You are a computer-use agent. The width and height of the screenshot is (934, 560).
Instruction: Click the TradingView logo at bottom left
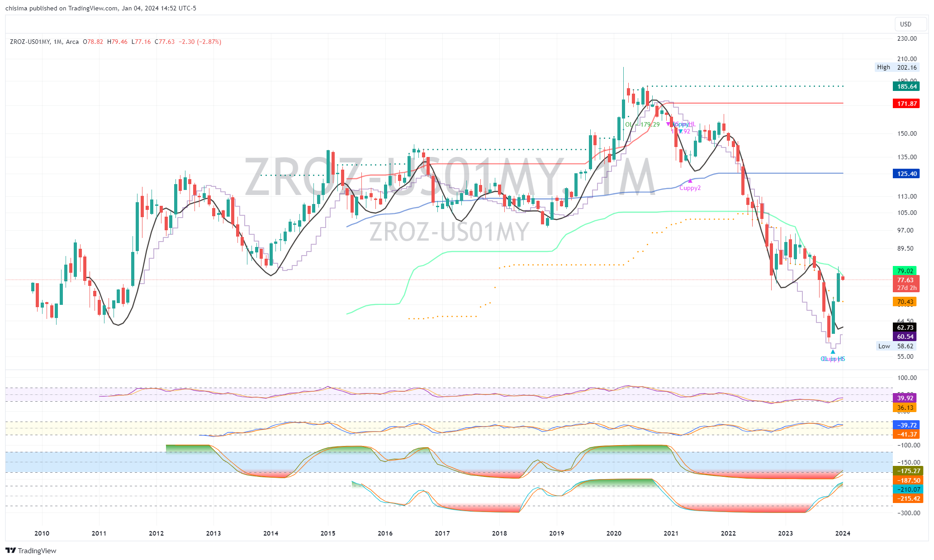pos(31,551)
